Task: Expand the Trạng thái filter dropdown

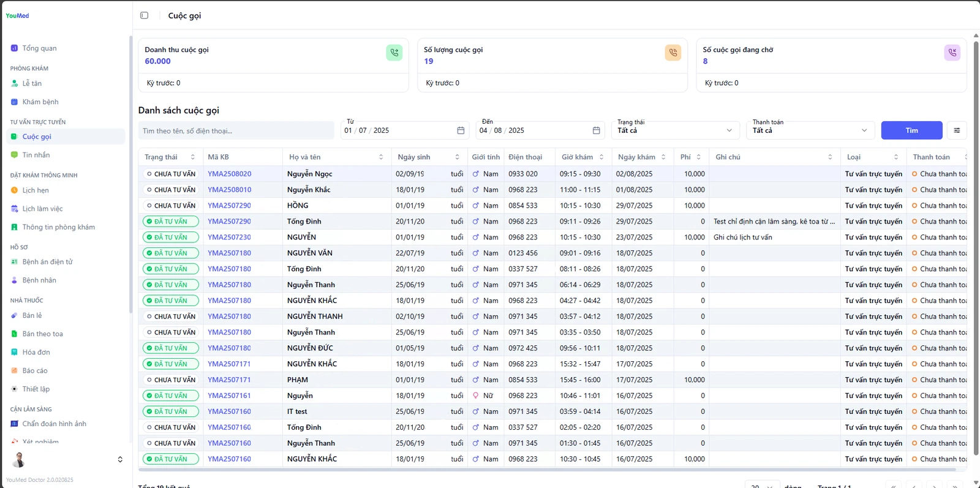Action: pos(675,130)
